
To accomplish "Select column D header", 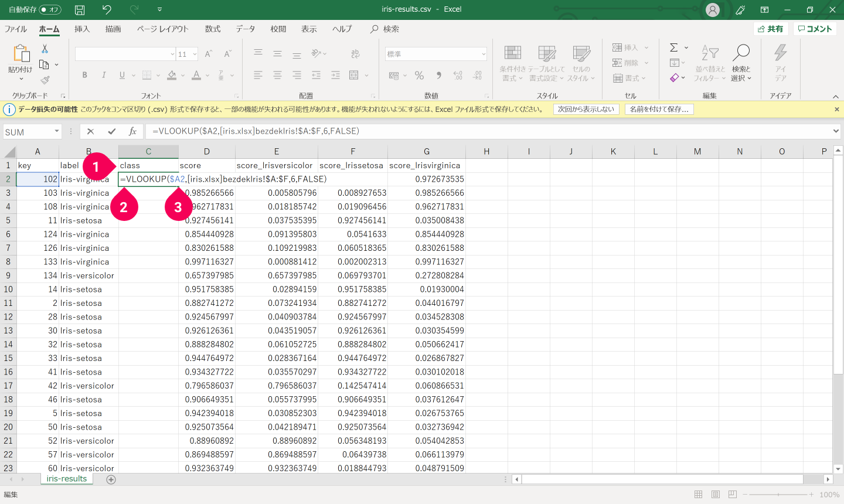I will (x=206, y=151).
